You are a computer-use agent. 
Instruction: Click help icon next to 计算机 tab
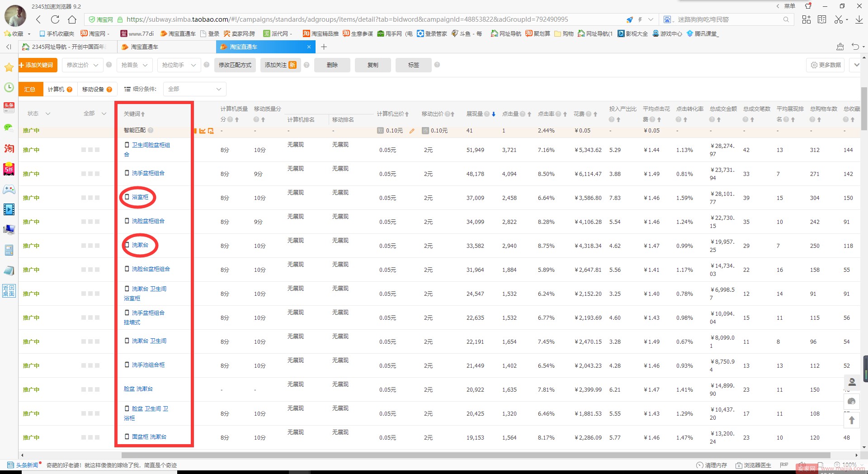click(x=70, y=90)
